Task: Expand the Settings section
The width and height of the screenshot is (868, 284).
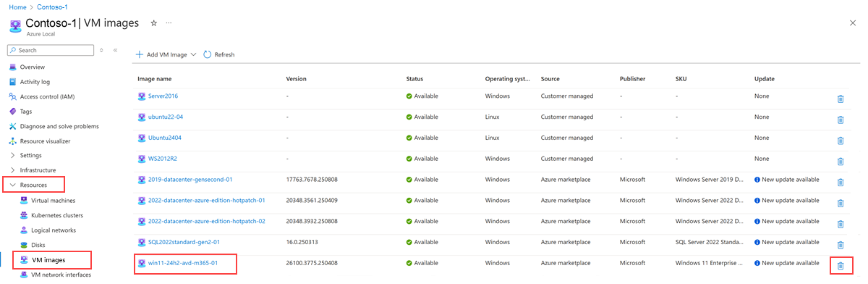Action: [x=12, y=155]
